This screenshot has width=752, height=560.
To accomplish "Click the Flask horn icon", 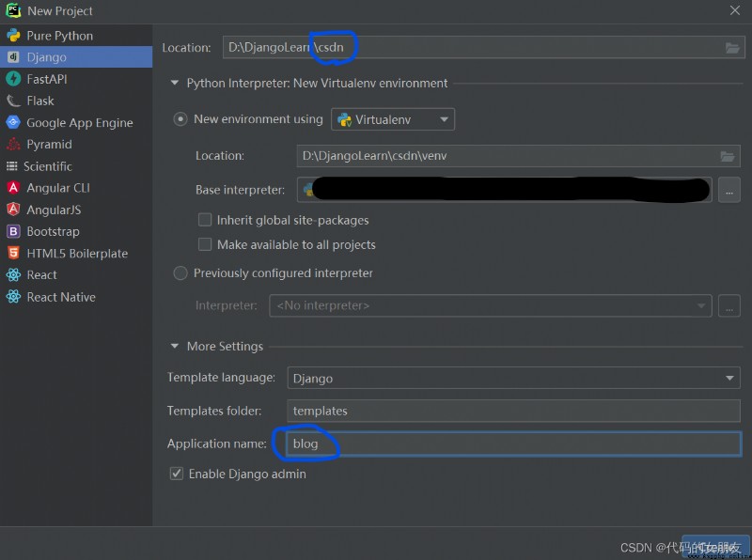I will pyautogui.click(x=13, y=101).
